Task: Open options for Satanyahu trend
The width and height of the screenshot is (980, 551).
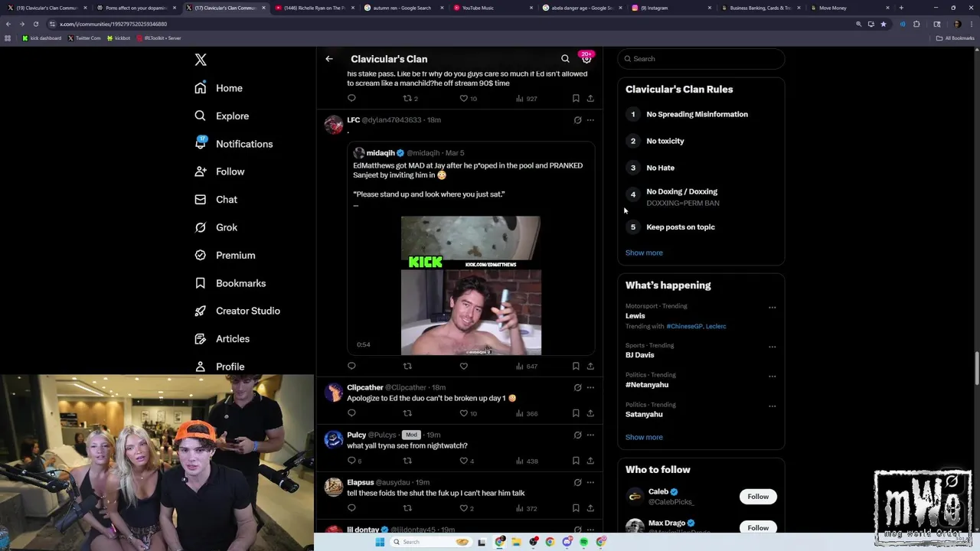Action: click(772, 406)
